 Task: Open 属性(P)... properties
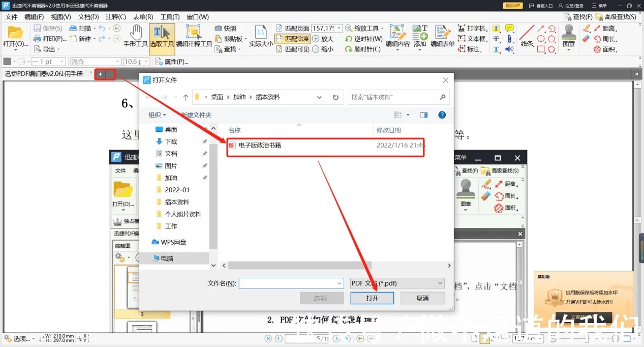pyautogui.click(x=172, y=62)
